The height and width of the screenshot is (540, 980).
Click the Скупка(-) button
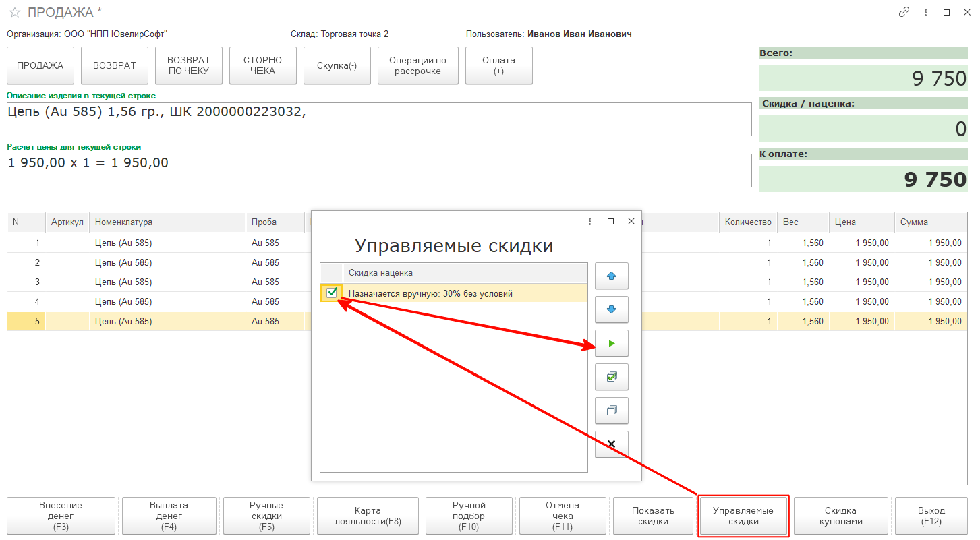(337, 65)
